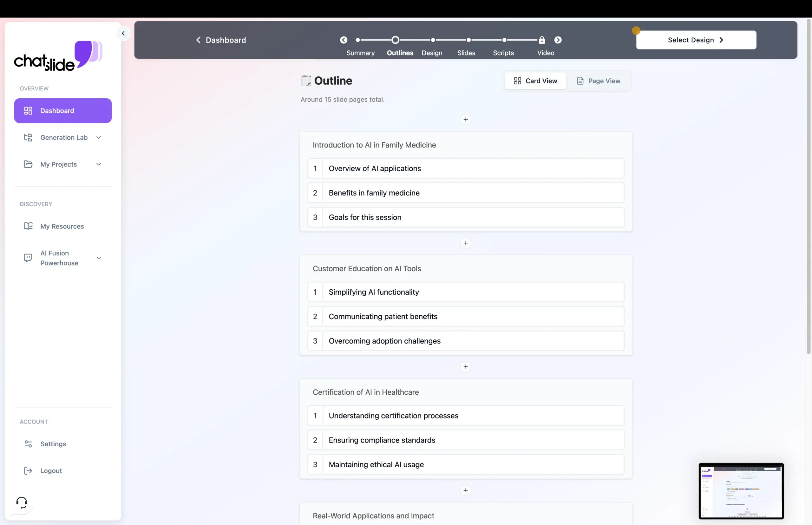This screenshot has width=812, height=525.
Task: Click the back arrow before Summary step
Action: coord(343,40)
